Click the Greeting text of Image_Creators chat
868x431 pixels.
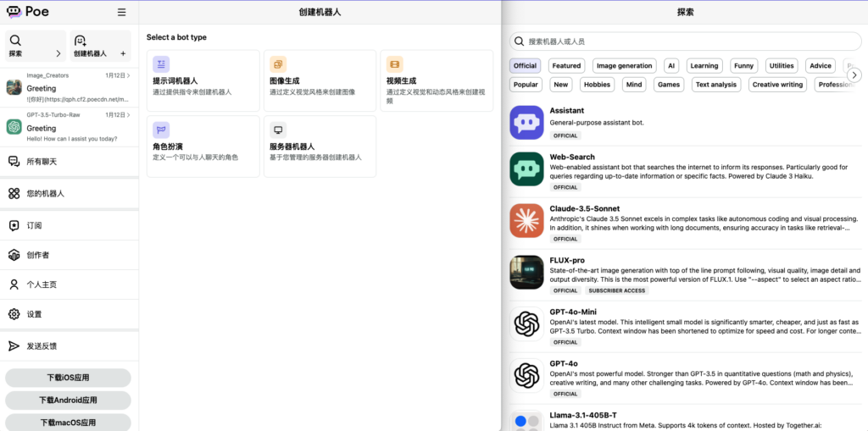pyautogui.click(x=41, y=89)
